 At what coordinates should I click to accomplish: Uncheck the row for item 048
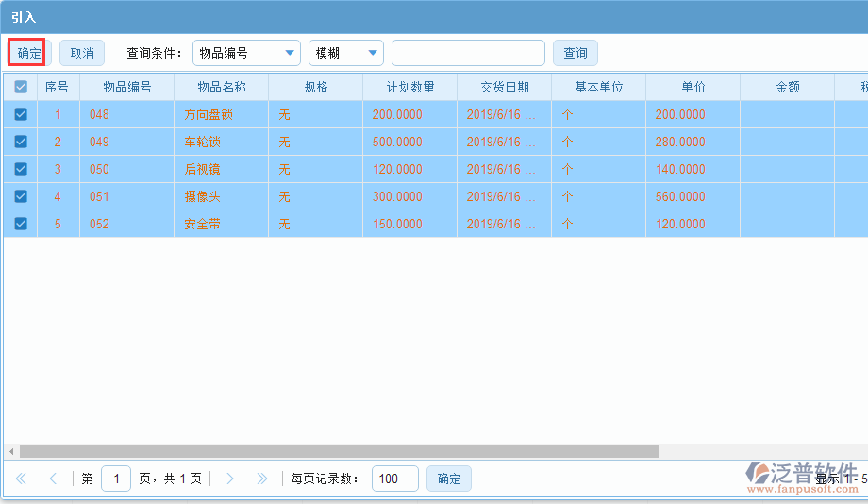21,114
